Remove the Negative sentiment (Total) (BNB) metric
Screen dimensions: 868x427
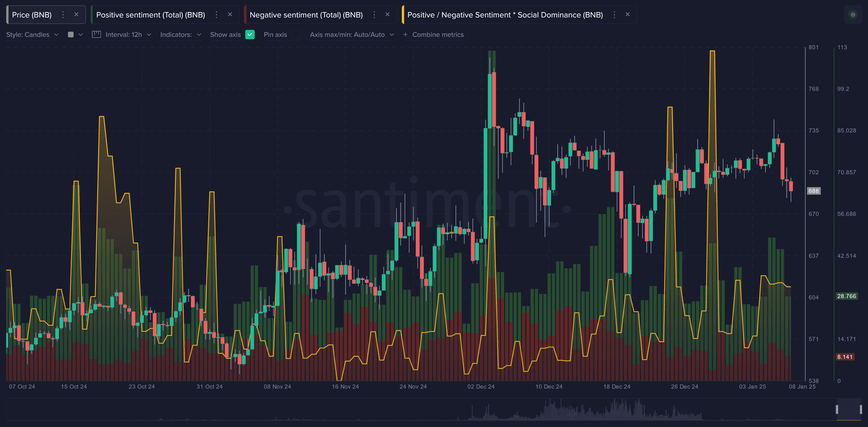(388, 15)
